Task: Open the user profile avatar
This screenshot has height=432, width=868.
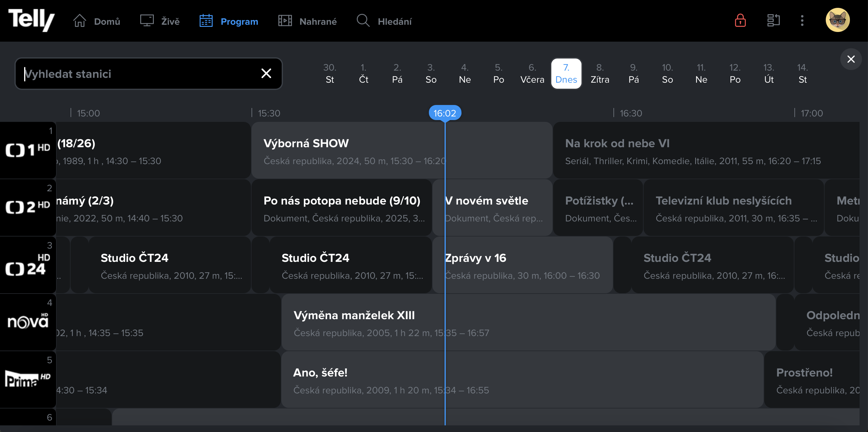Action: click(x=837, y=20)
